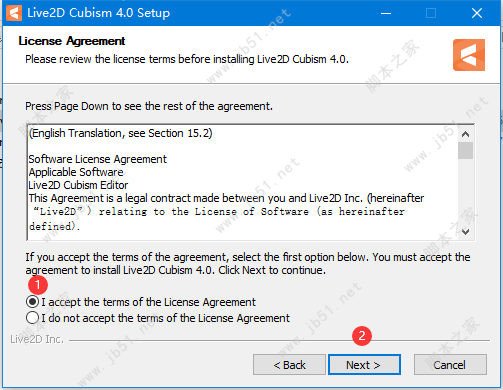Click the empty scrollbar track below the thumb
This screenshot has height=390, width=503.
click(465, 192)
